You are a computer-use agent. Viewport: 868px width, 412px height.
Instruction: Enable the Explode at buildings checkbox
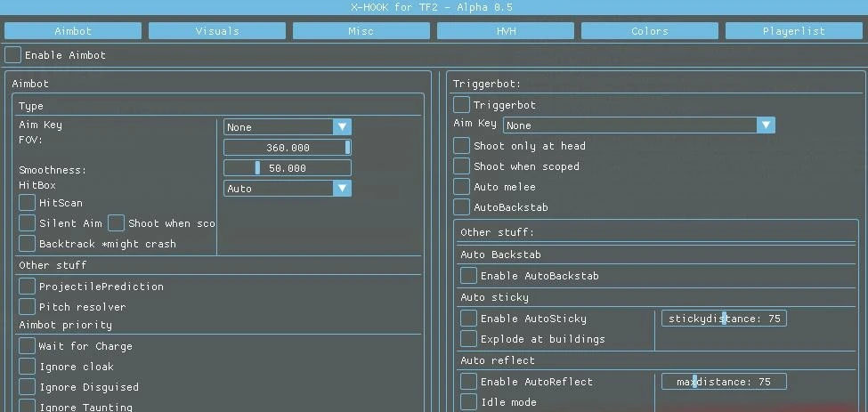pos(468,338)
